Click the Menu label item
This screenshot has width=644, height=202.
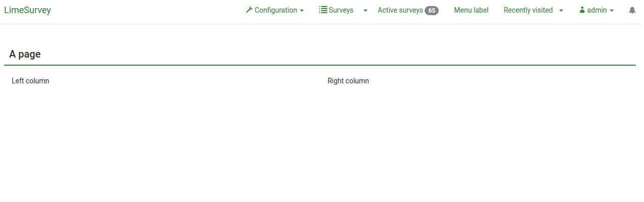[471, 10]
